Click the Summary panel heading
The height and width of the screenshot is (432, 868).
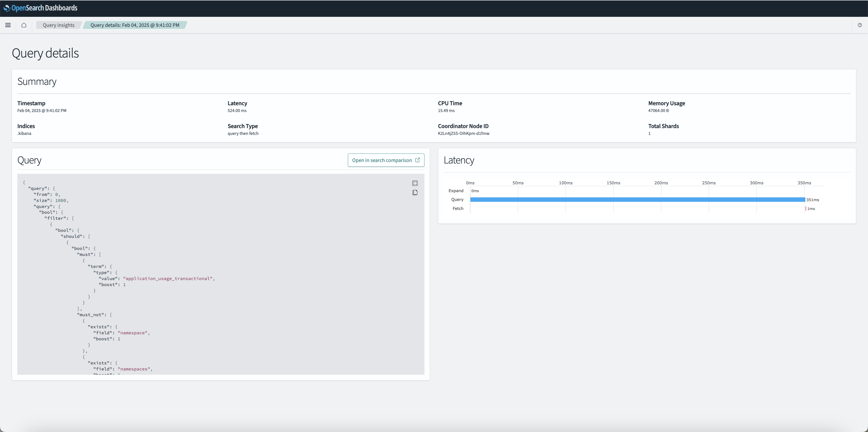pos(37,81)
